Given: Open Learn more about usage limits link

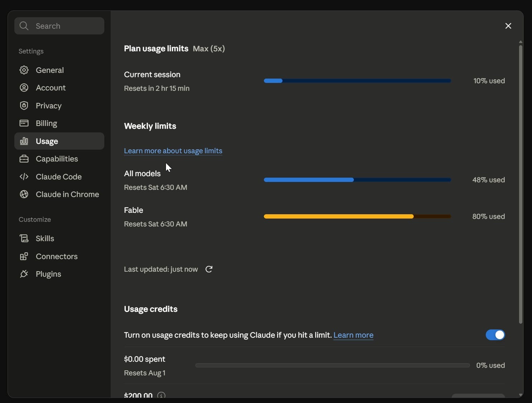Looking at the screenshot, I should tap(173, 151).
